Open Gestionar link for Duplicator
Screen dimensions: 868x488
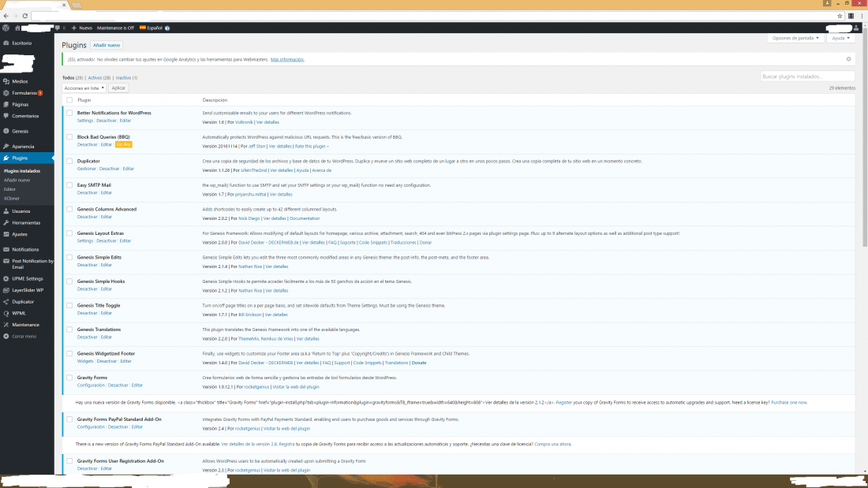click(x=86, y=169)
